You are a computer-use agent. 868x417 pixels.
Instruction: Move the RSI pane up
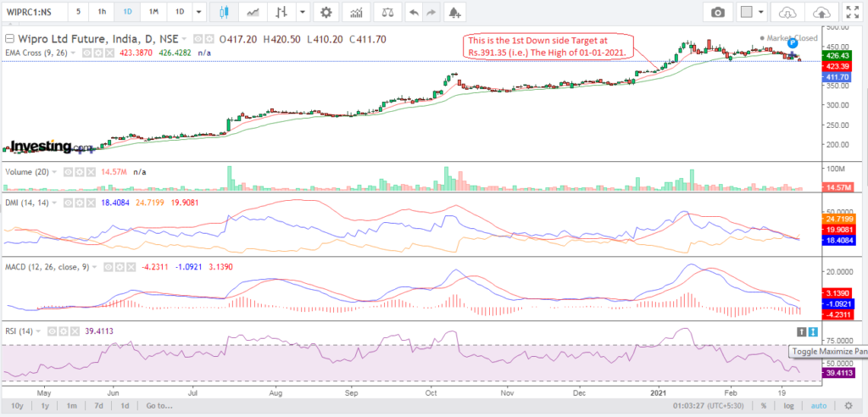pyautogui.click(x=801, y=331)
